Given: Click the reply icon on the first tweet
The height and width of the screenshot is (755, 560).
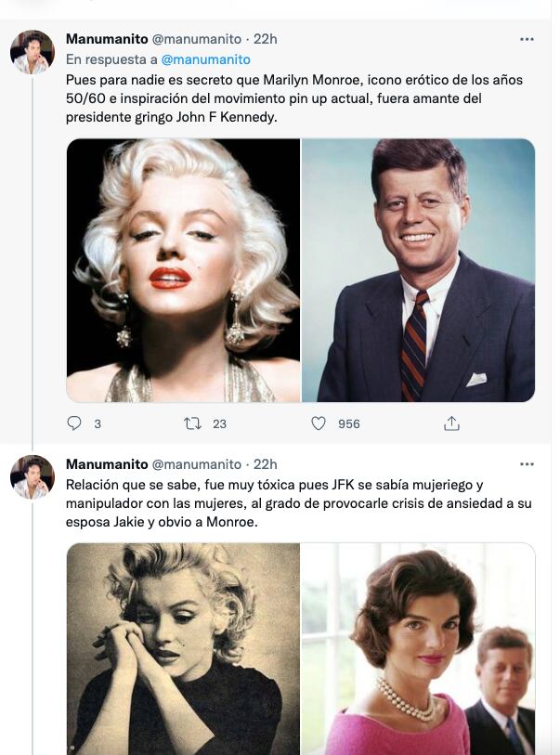Looking at the screenshot, I should [x=75, y=423].
